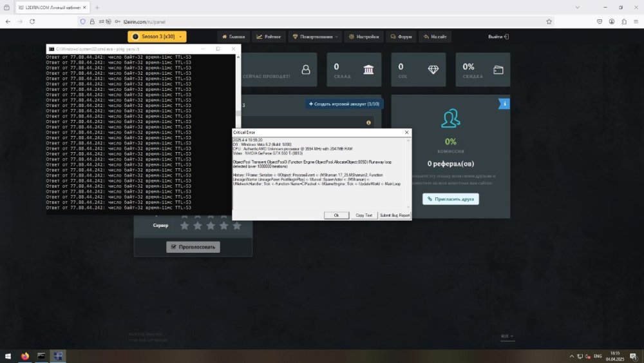
Task: Expand the Season 3 [x30] server dropdown
Action: tap(157, 37)
